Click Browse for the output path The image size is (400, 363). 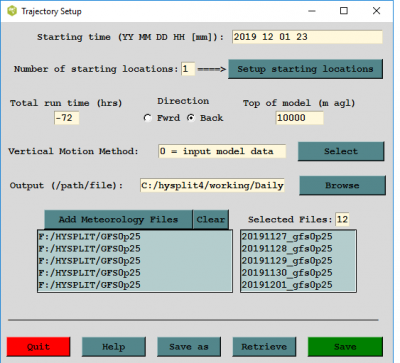342,185
